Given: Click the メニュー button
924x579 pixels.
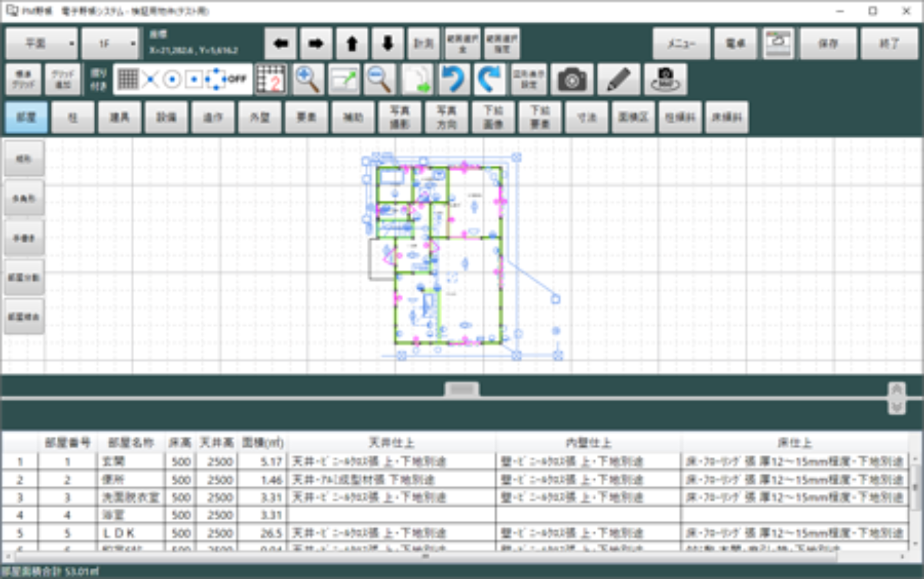Looking at the screenshot, I should coord(681,44).
